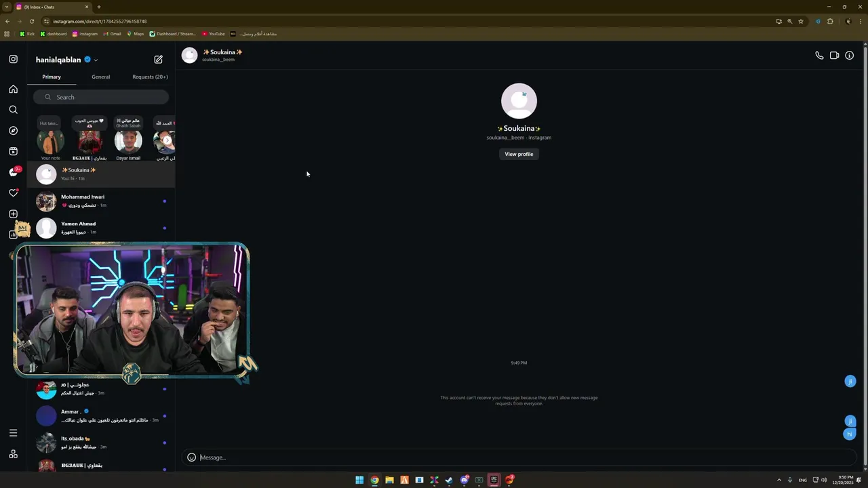Go to the Home feed icon
This screenshot has width=868, height=488.
point(13,89)
